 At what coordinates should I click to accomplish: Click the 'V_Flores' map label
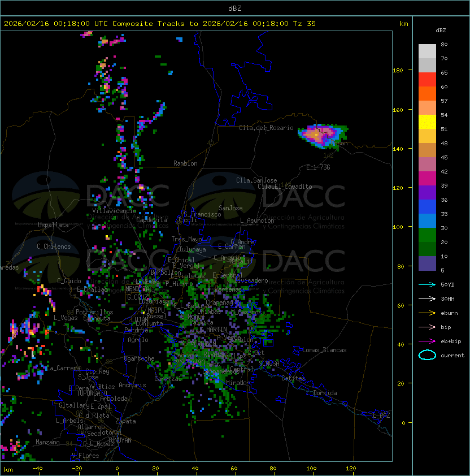(85, 456)
